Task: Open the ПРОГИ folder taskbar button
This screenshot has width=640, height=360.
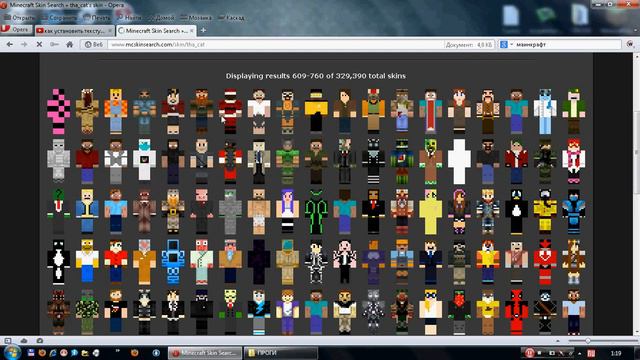Action: pyautogui.click(x=281, y=353)
